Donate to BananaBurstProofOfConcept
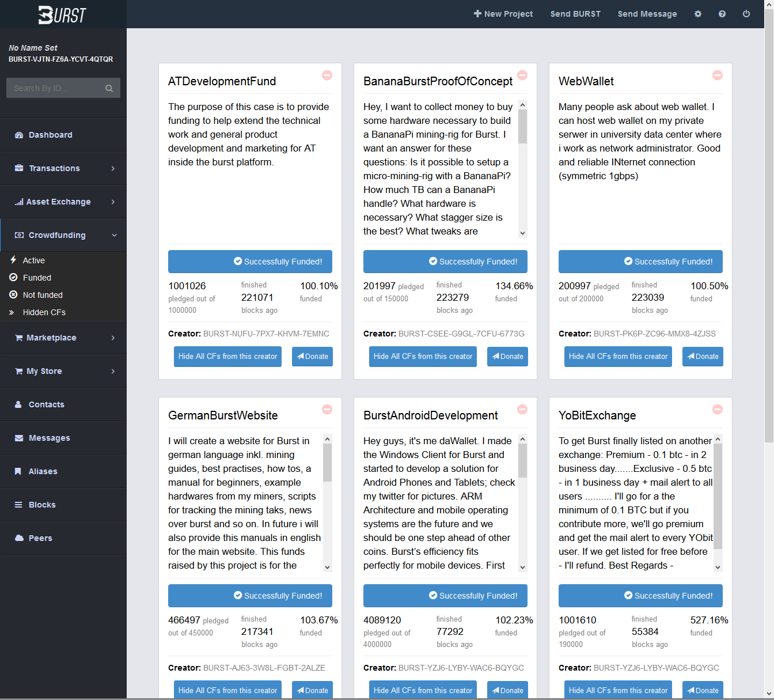The width and height of the screenshot is (774, 700). [x=508, y=357]
